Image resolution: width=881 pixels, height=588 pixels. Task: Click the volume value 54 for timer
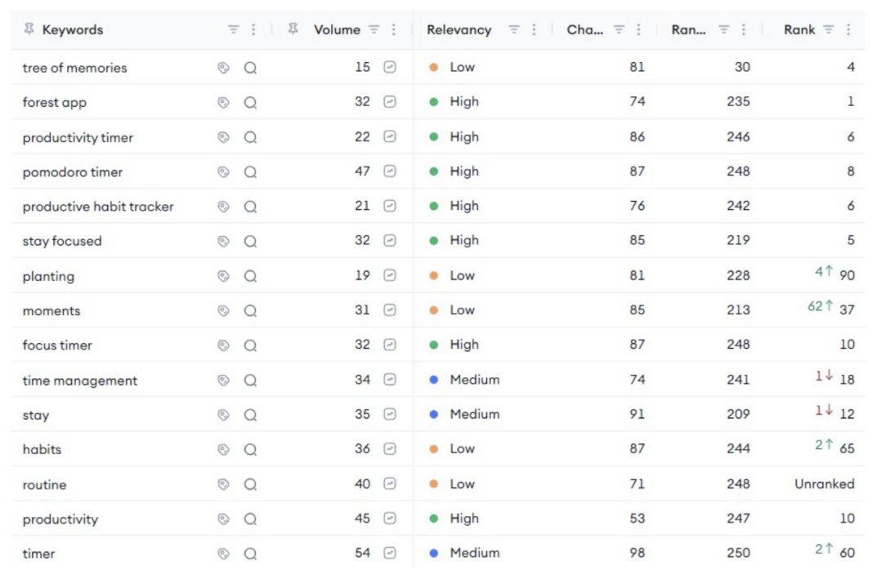point(362,553)
